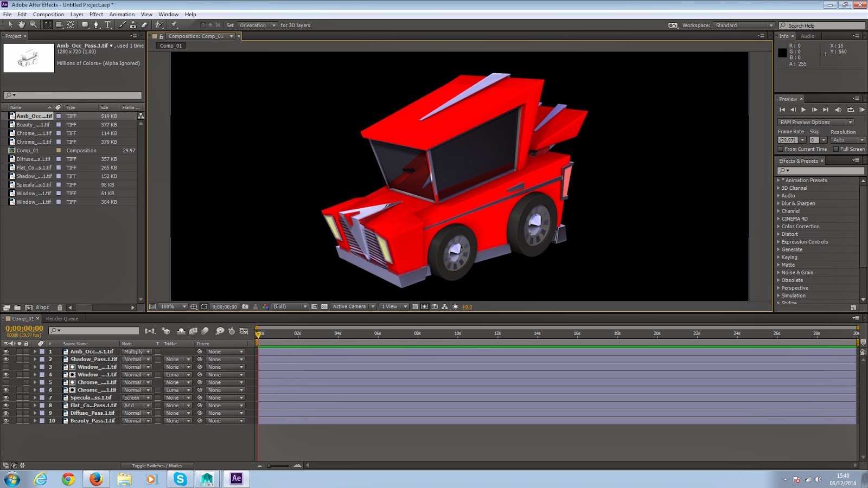Select the Eraser tool
Screen dimensions: 868x488
[x=144, y=25]
